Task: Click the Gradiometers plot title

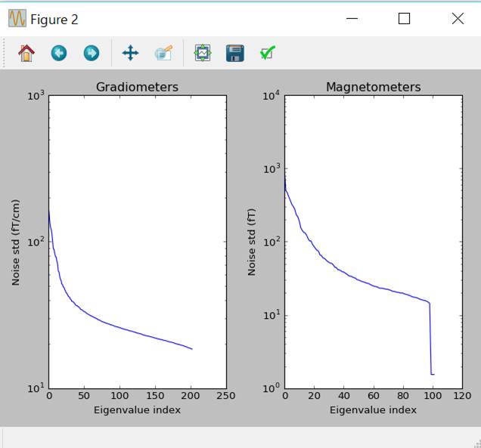Action: [137, 87]
